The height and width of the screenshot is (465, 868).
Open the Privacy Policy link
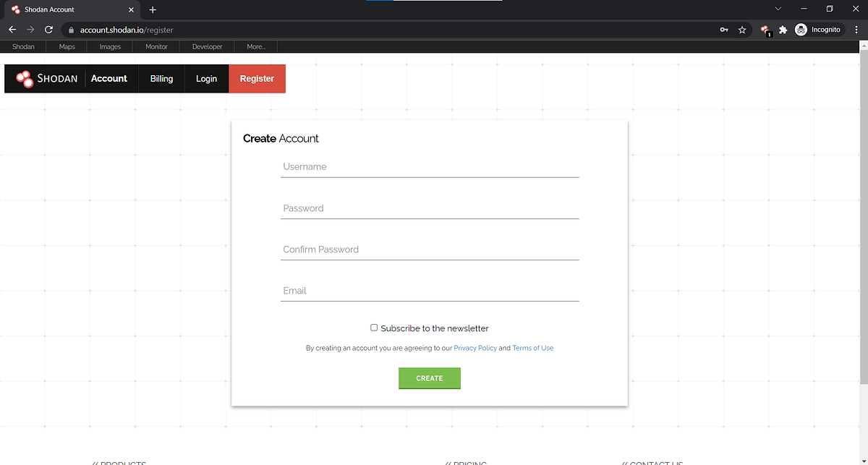475,348
